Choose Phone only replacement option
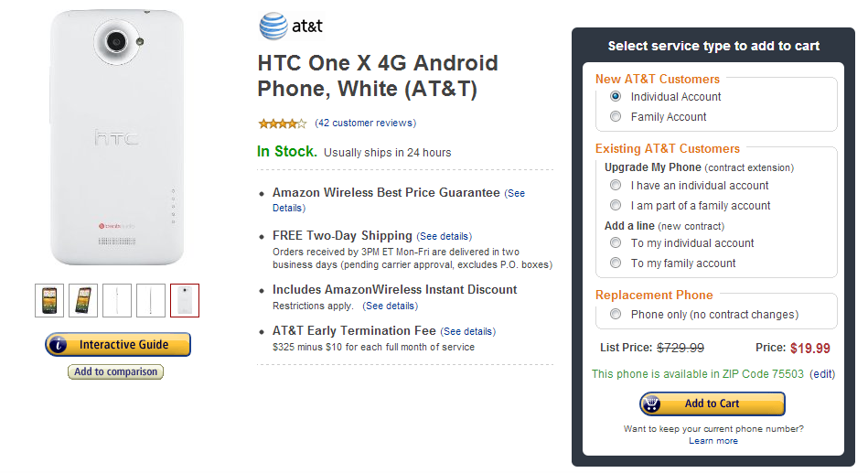 [615, 314]
